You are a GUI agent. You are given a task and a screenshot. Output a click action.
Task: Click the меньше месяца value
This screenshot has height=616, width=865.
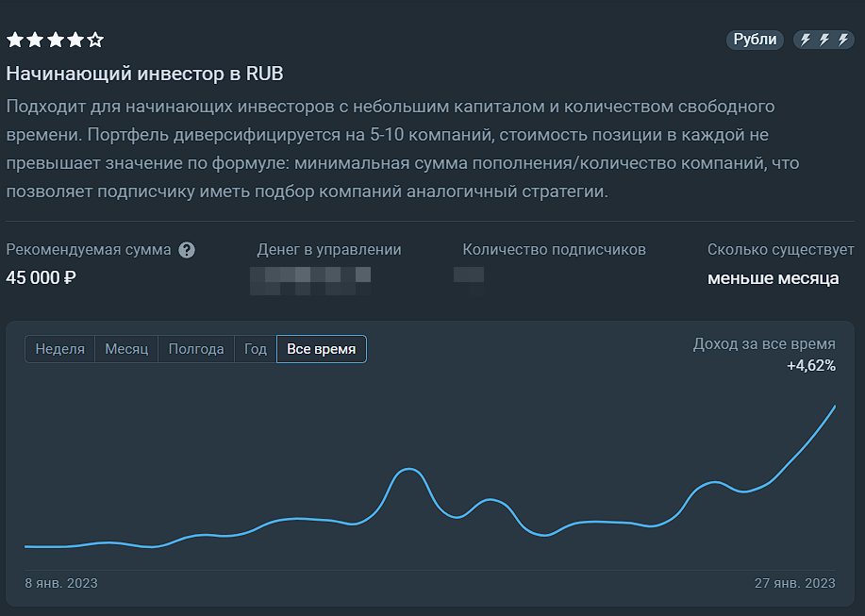[x=773, y=278]
